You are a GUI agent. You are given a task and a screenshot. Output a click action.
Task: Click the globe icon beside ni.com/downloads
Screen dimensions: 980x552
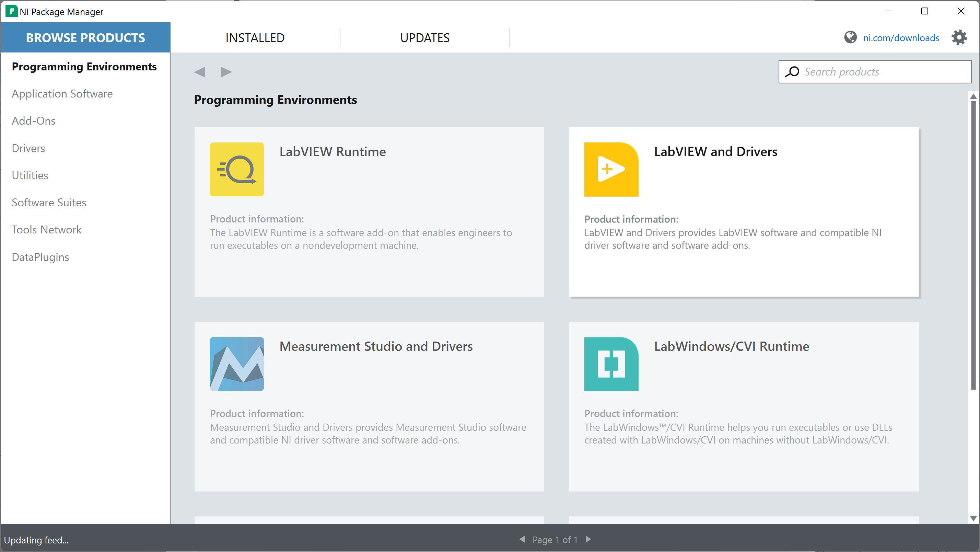coord(850,37)
